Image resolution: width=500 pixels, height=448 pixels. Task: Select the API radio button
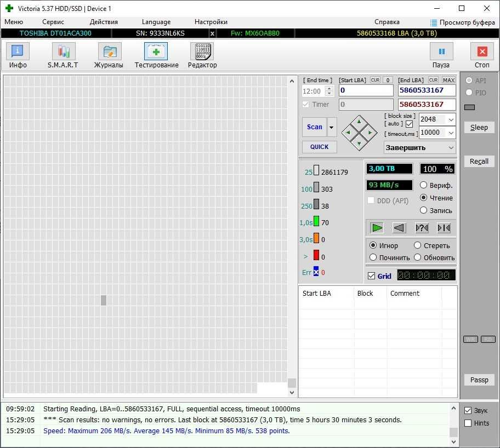pos(469,81)
